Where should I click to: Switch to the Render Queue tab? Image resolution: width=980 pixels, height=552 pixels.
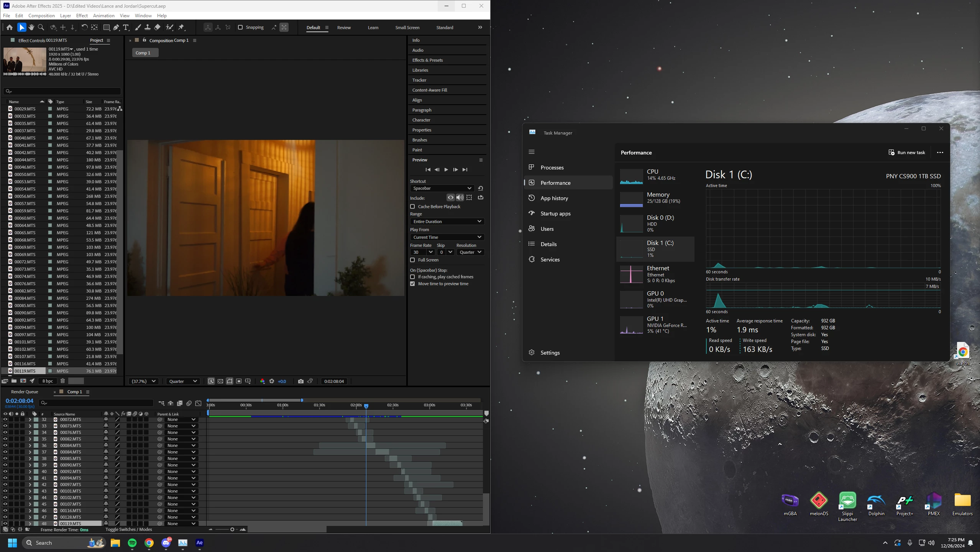click(25, 392)
